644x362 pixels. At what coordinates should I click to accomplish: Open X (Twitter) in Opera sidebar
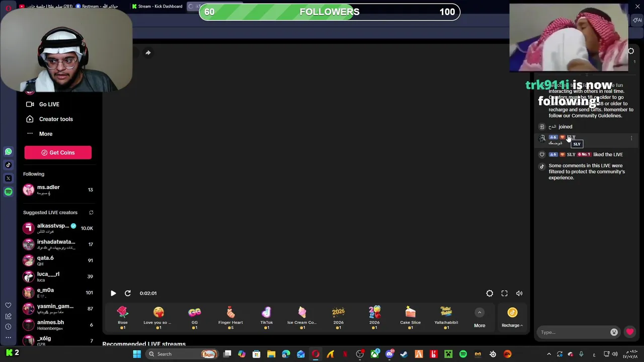(x=8, y=178)
